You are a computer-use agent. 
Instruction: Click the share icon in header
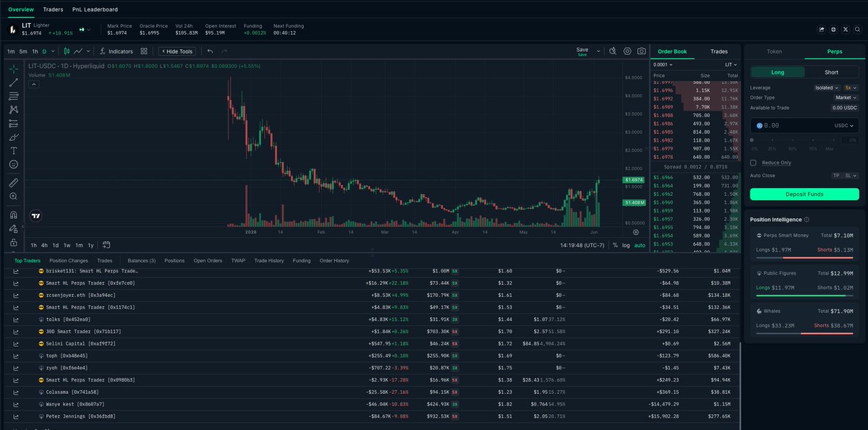click(x=822, y=30)
